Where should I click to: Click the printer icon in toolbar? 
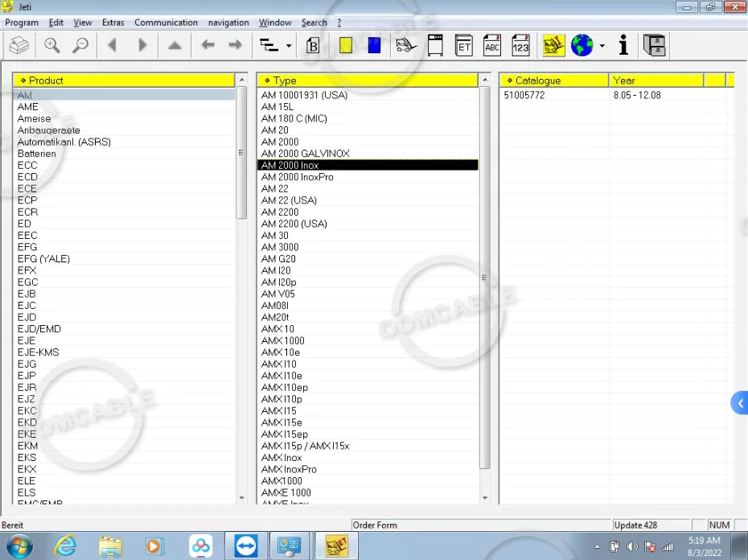(18, 46)
